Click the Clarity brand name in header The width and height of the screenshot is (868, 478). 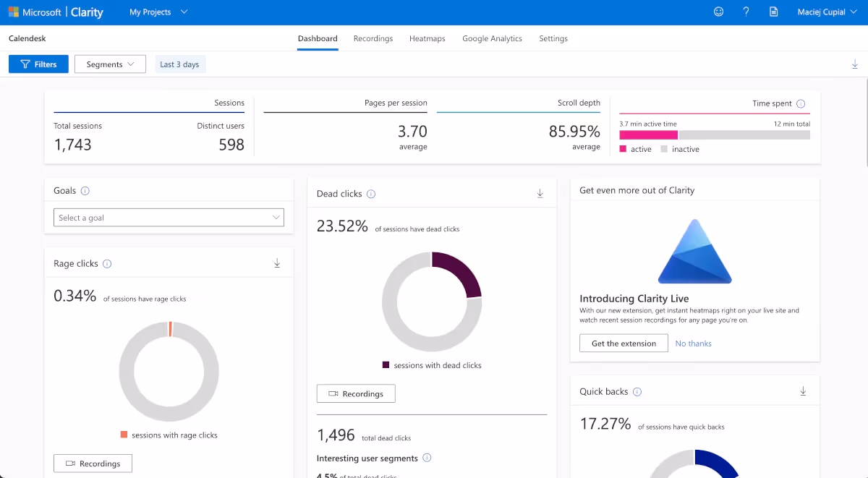point(87,12)
